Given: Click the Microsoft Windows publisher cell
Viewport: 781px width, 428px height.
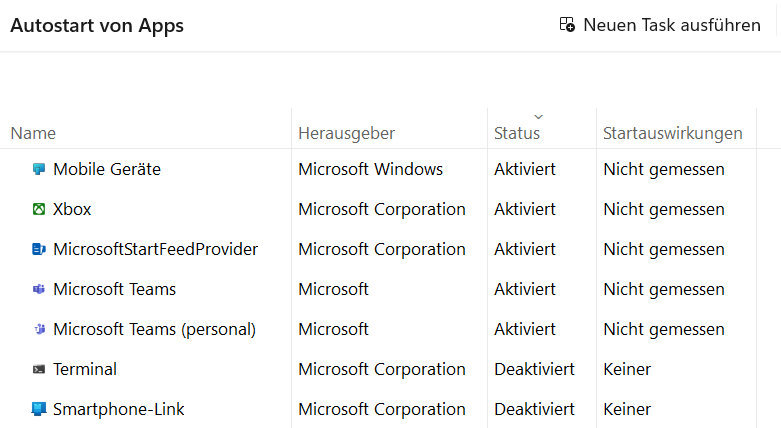Looking at the screenshot, I should click(371, 169).
